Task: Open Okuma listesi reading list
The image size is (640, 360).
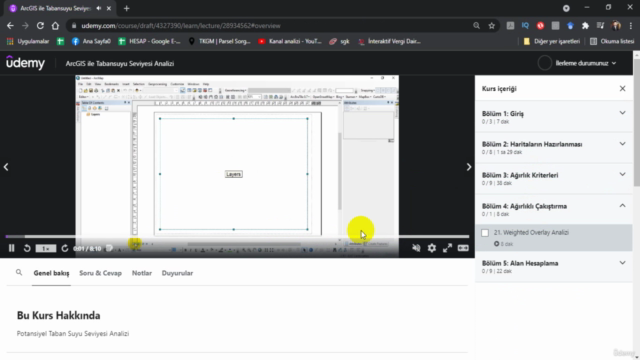Action: click(x=612, y=41)
